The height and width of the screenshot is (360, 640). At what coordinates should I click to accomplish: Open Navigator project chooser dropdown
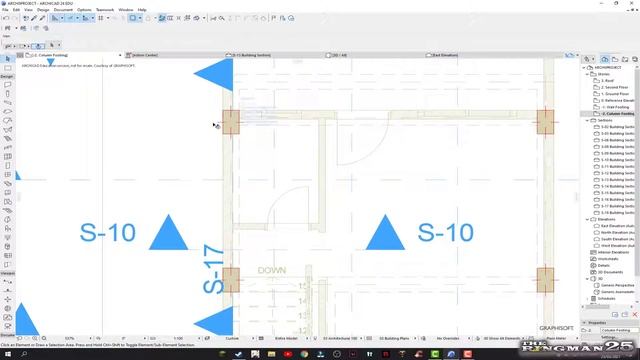[589, 60]
